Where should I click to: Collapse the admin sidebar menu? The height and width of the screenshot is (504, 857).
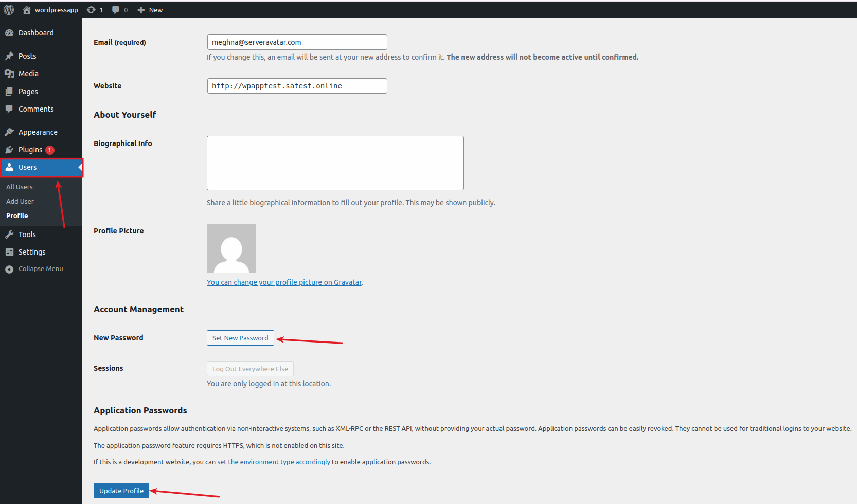tap(40, 268)
